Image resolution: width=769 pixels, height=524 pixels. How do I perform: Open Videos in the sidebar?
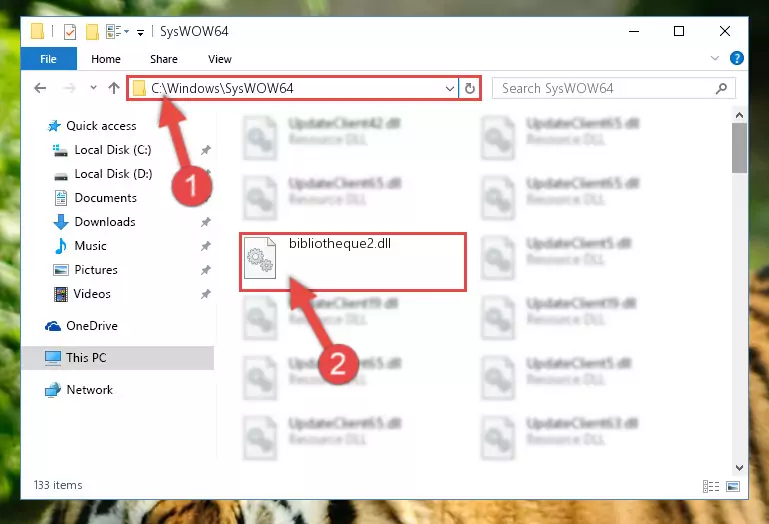92,294
